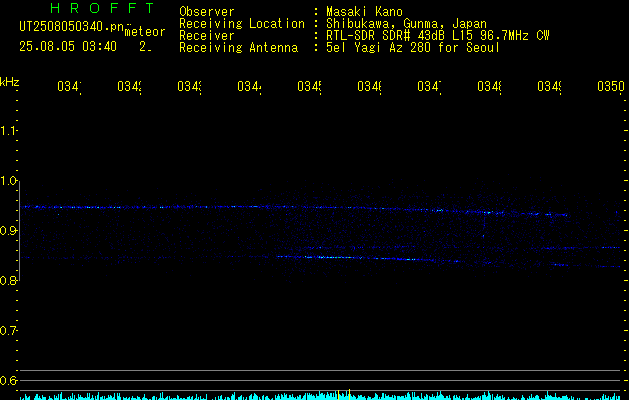
Task: Select the text 5el Yagi Az 280 for Seoul
Action: click(x=413, y=48)
